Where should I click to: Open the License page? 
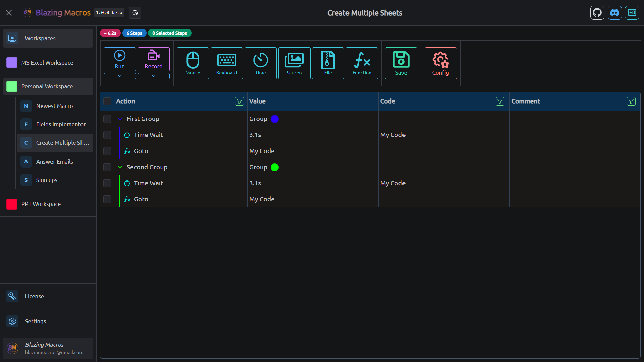click(48, 296)
